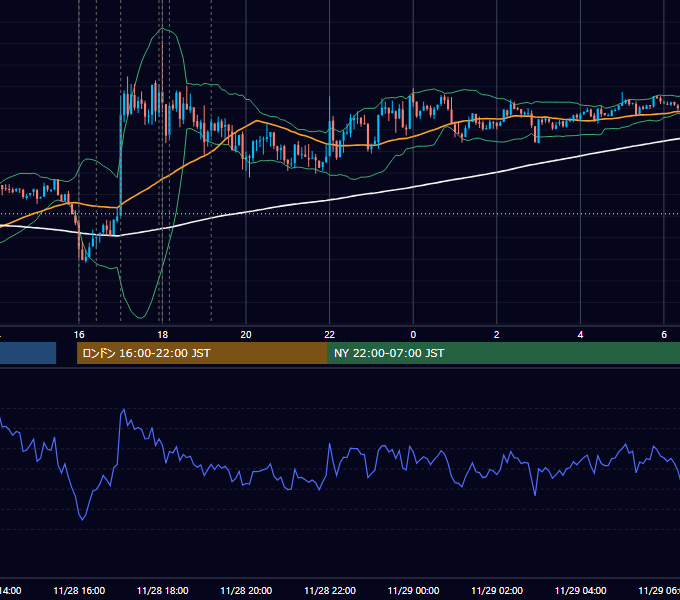Select the NY 22:00-07:00 JST session bar
This screenshot has height=600, width=680.
tap(503, 353)
